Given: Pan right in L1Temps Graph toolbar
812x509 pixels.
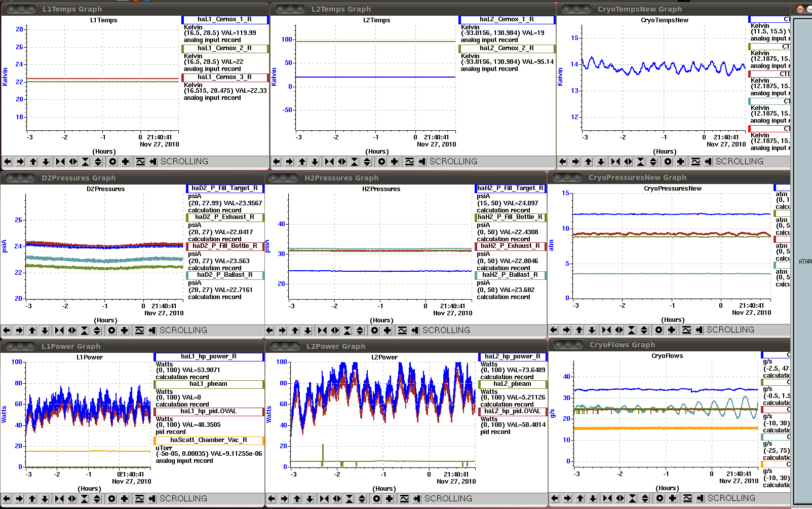Looking at the screenshot, I should click(x=20, y=162).
